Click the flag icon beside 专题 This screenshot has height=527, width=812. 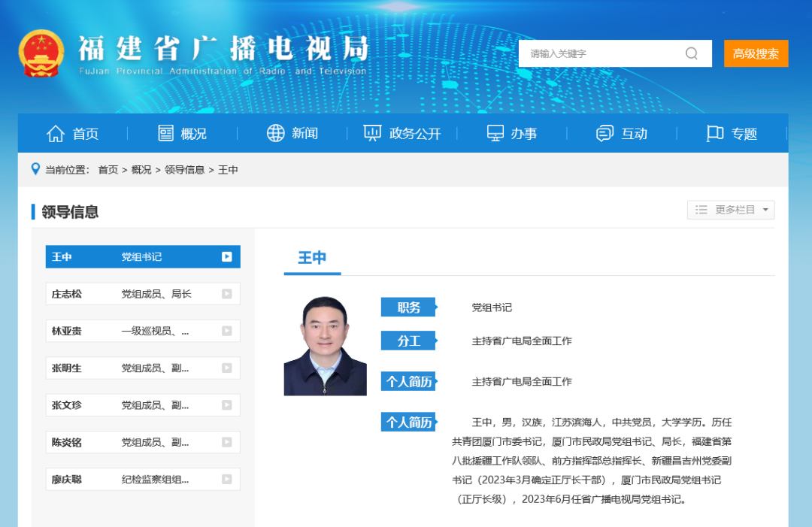point(716,133)
